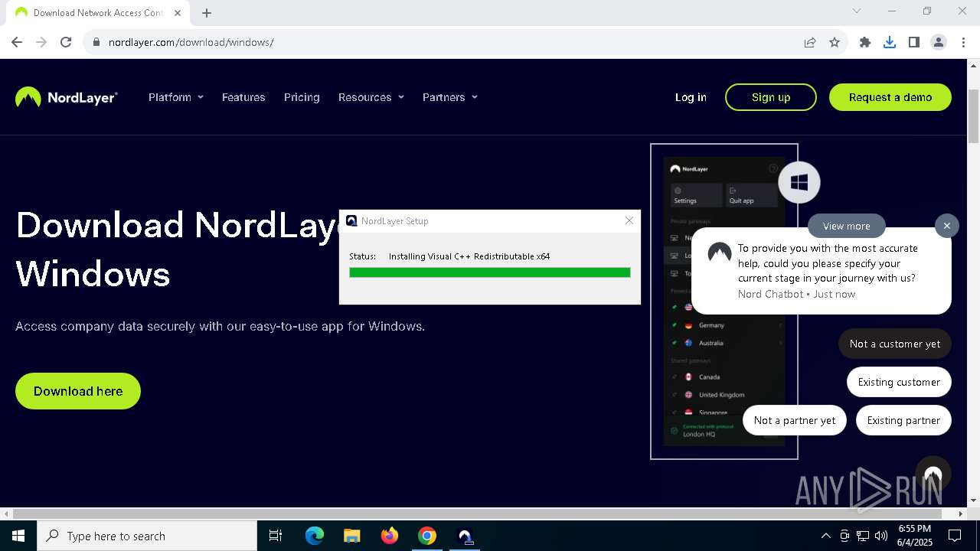This screenshot has height=551, width=980.
Task: Open Microsoft Edge from taskbar
Action: (315, 536)
